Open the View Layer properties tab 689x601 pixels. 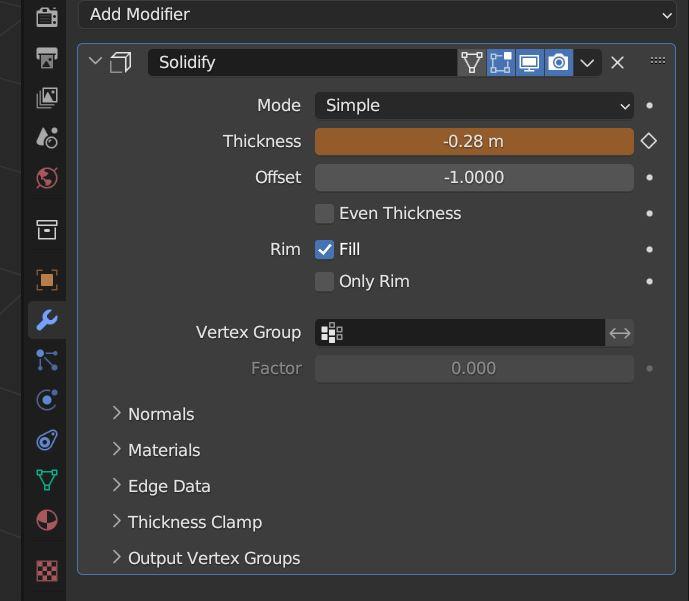[x=47, y=98]
